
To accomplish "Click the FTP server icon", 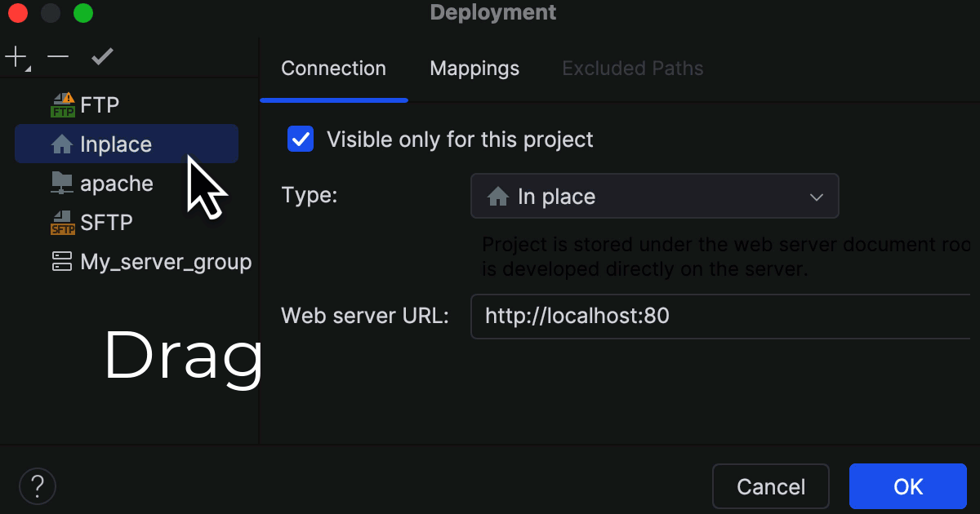I will point(63,105).
